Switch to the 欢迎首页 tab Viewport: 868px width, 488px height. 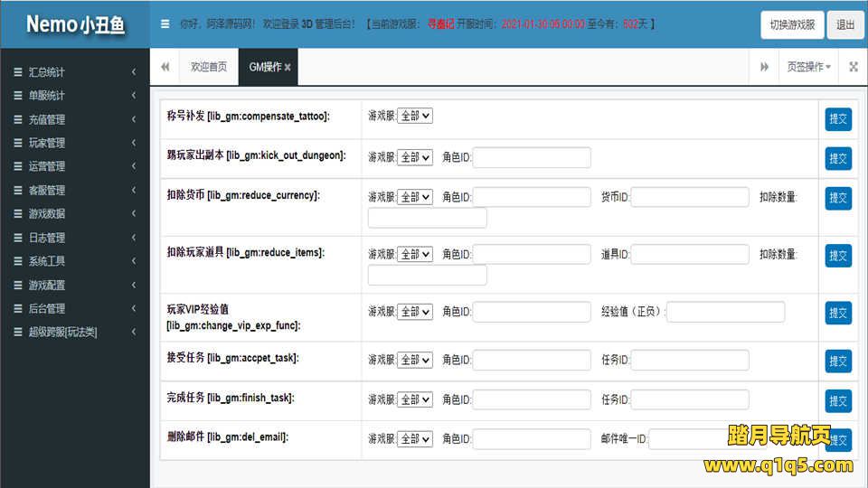208,67
